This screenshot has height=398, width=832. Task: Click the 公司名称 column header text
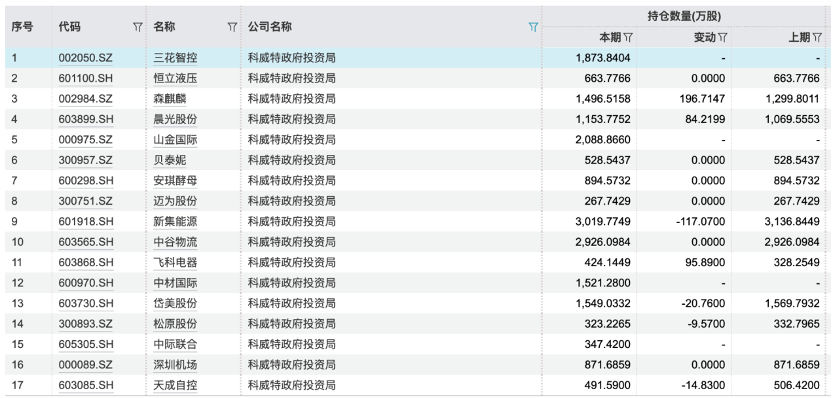270,27
